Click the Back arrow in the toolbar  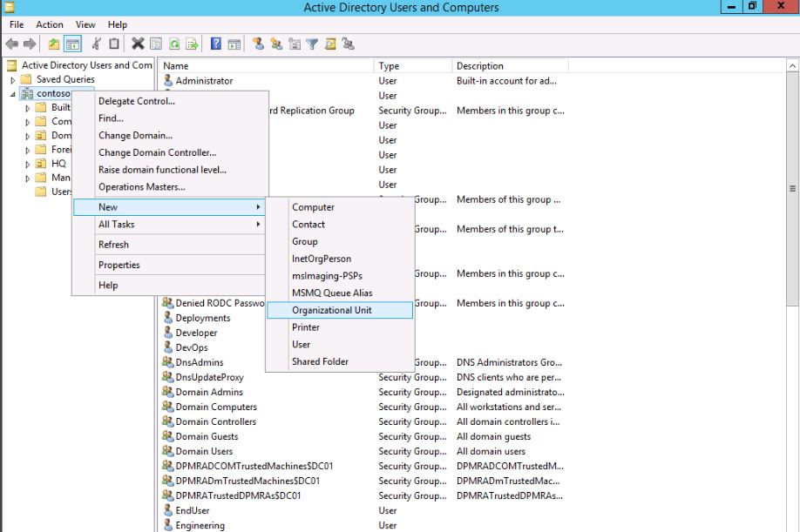pyautogui.click(x=12, y=44)
